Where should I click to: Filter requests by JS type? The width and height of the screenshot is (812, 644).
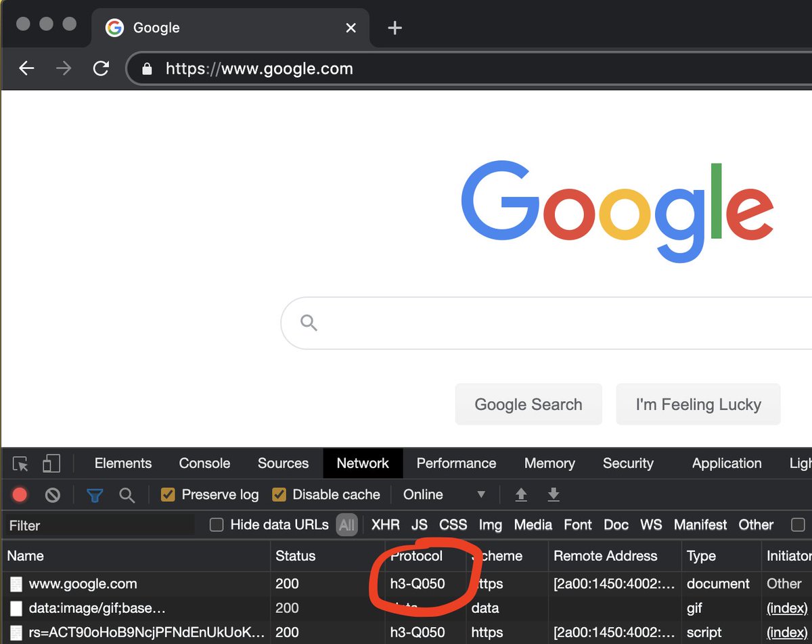pos(420,525)
